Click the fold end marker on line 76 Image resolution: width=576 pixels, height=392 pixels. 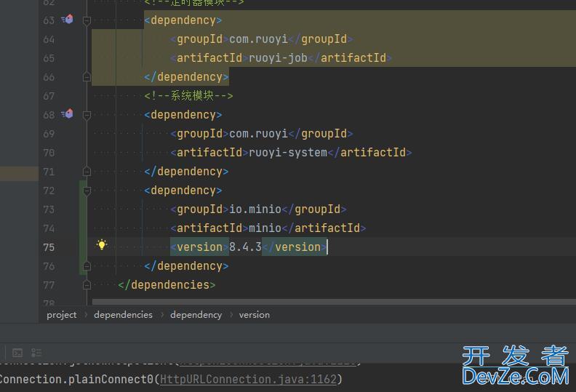click(87, 265)
